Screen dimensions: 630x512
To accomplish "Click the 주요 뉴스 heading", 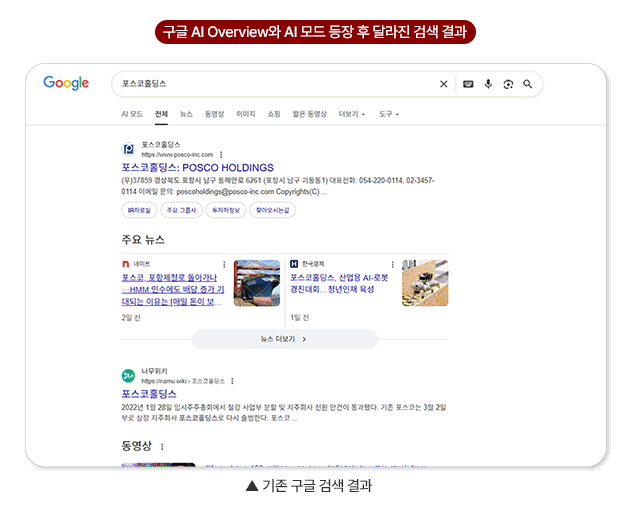I will [x=143, y=240].
